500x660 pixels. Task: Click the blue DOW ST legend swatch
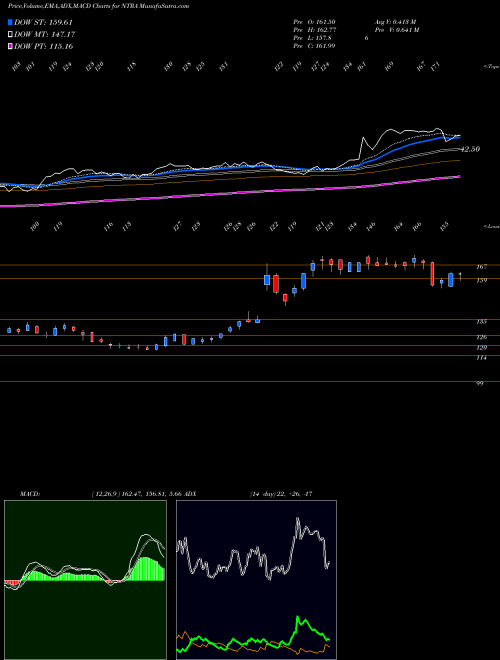[11, 23]
